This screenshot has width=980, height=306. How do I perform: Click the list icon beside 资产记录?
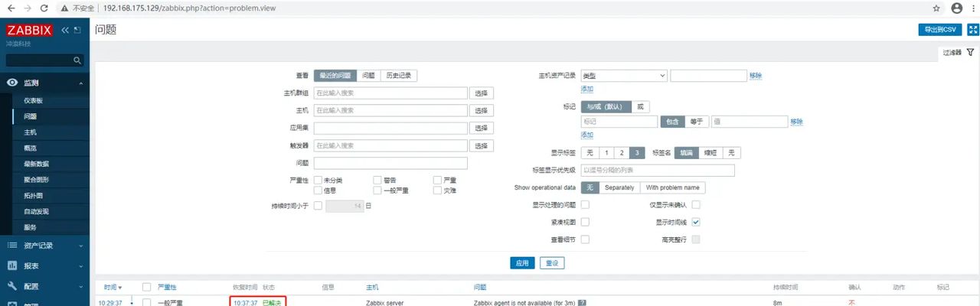click(x=12, y=246)
